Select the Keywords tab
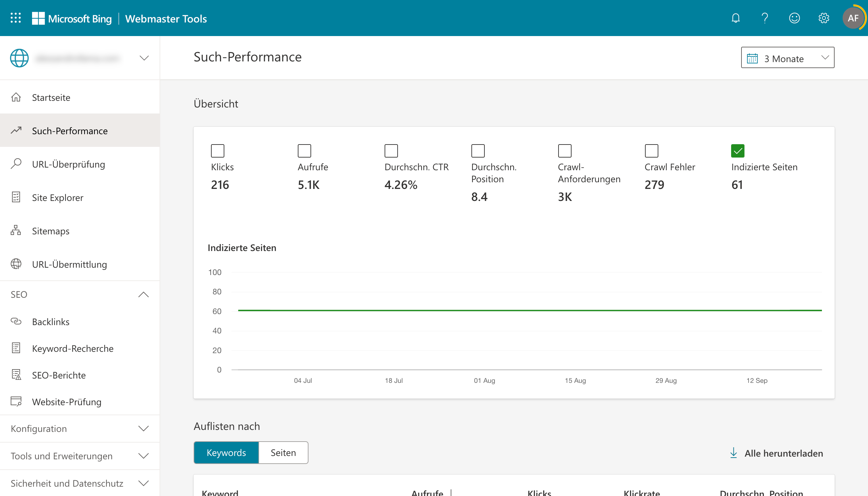Screen dimensions: 868x496 [x=226, y=452]
